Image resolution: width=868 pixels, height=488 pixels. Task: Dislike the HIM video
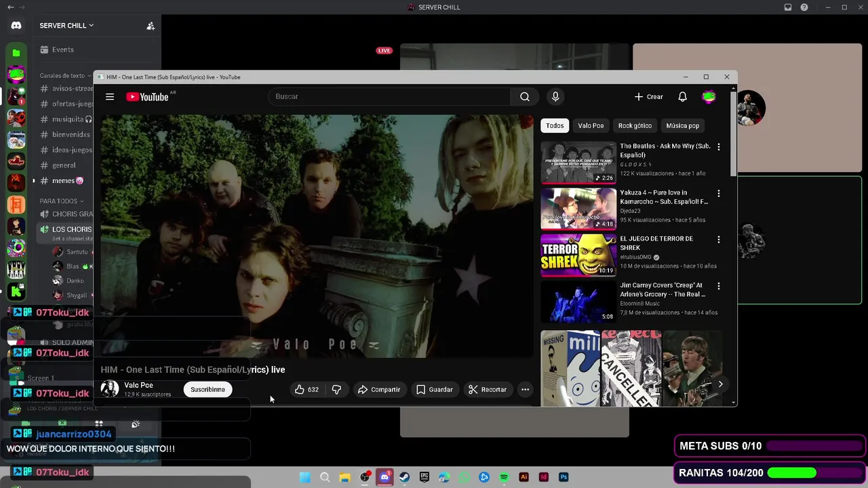tap(336, 390)
